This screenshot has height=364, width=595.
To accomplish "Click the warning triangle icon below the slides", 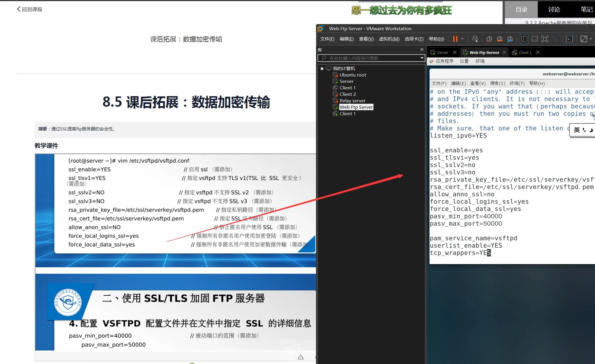I will point(301,357).
